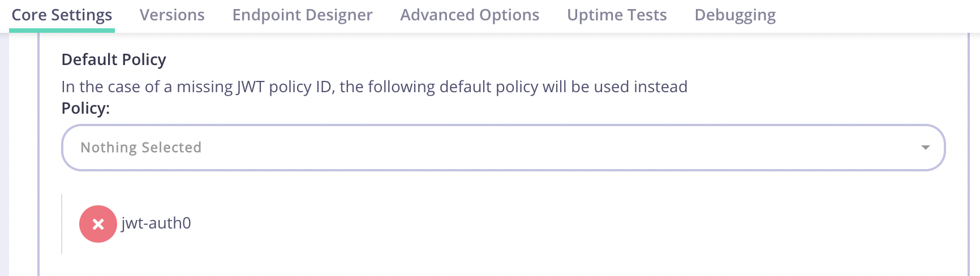
Task: Open the Policy combo box field
Action: [x=502, y=148]
